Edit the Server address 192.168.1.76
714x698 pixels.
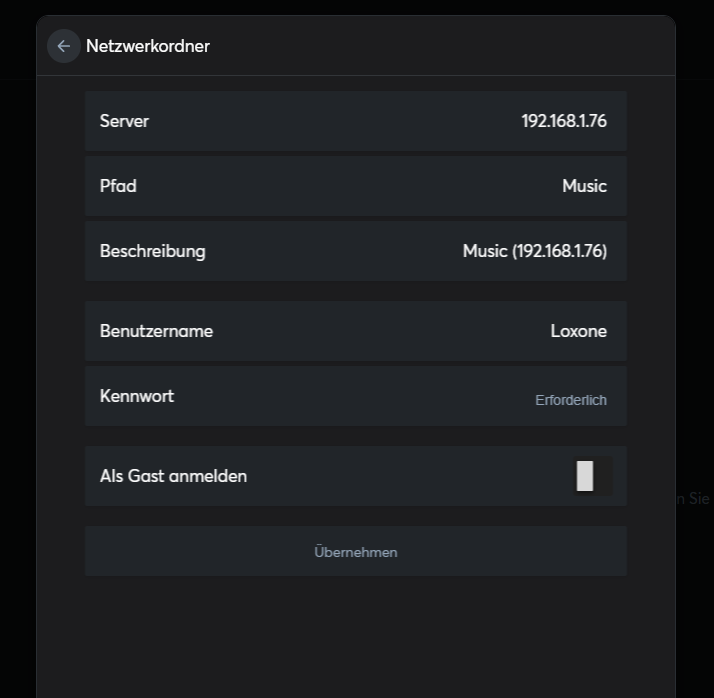click(563, 121)
